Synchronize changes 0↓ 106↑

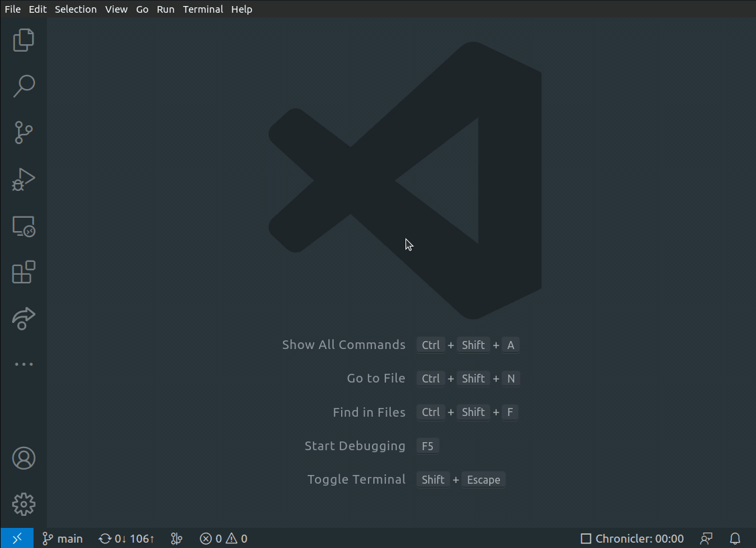tap(126, 539)
